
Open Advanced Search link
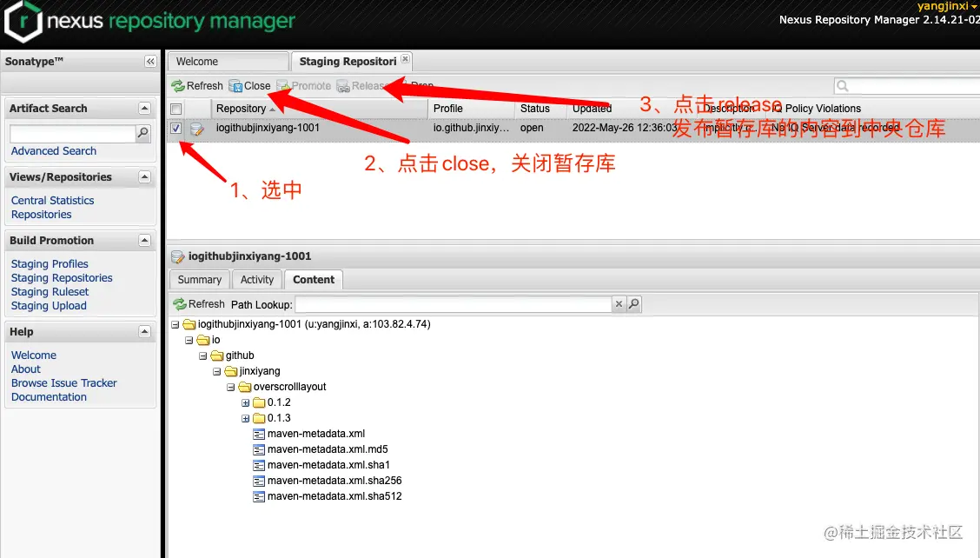tap(54, 150)
